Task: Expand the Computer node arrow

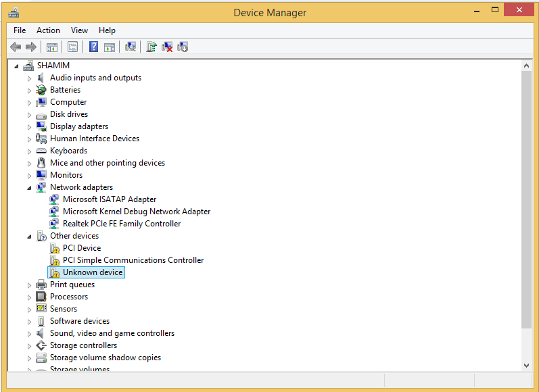Action: (29, 103)
